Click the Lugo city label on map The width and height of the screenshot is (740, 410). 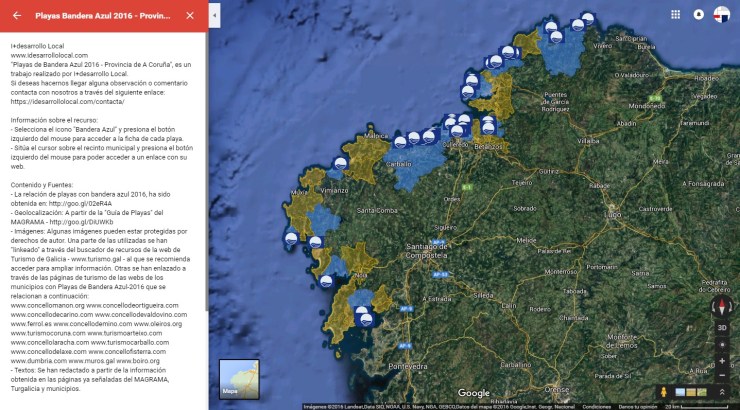[x=613, y=215]
